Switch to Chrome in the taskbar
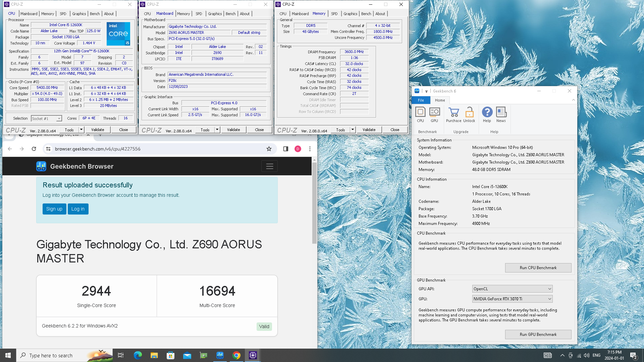This screenshot has width=644, height=362. point(236,355)
